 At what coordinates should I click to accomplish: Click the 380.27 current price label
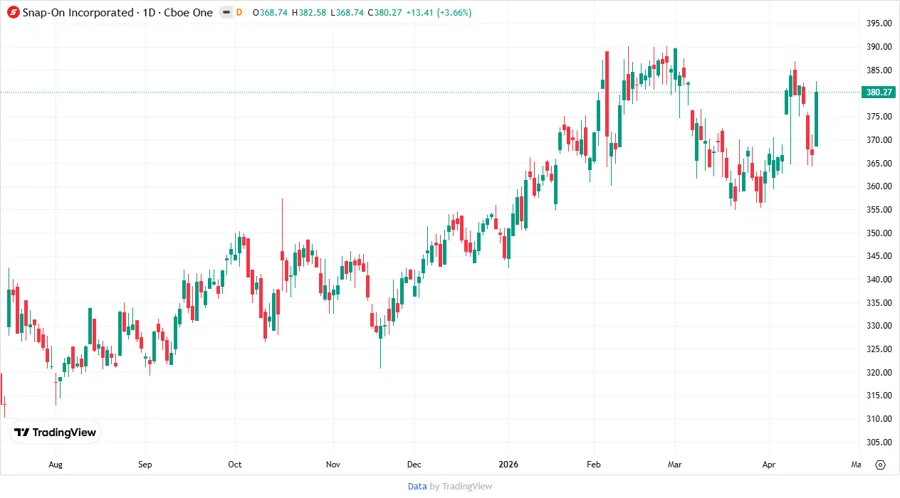click(879, 92)
